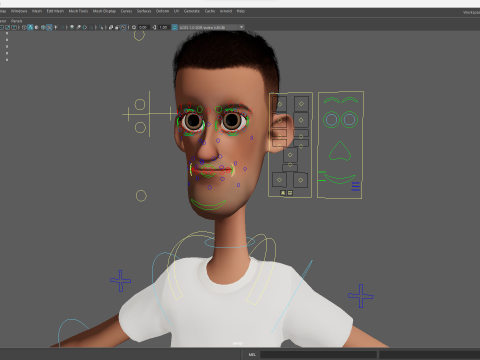Click the MEL script language label
480x360 pixels.
pos(252,354)
